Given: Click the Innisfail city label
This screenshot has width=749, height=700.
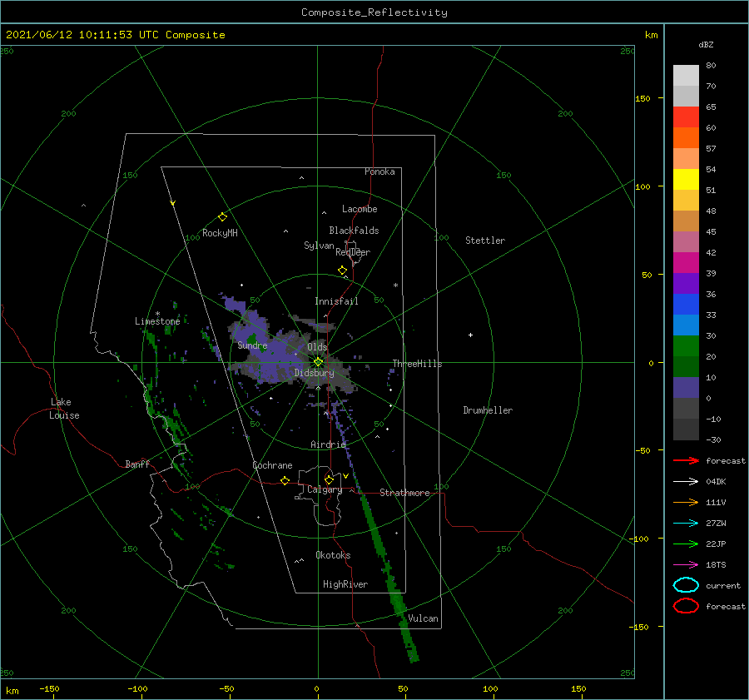Looking at the screenshot, I should point(336,301).
